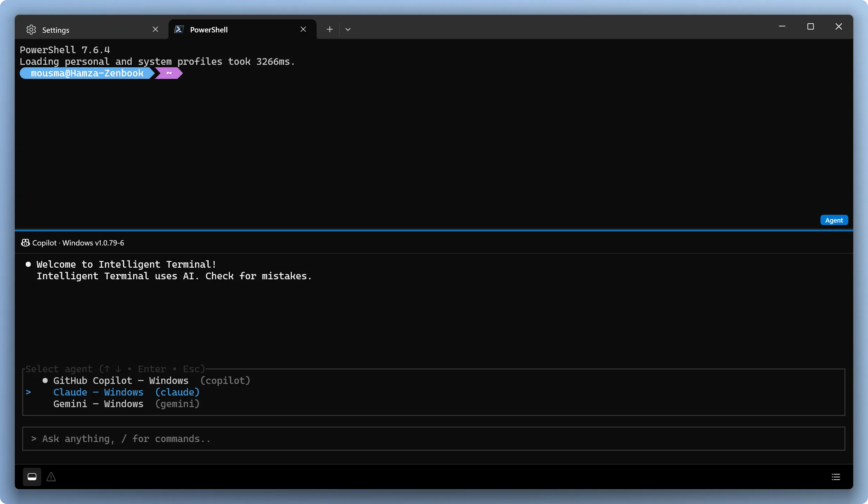
Task: Toggle the bottom pane layout icon
Action: pos(32,477)
